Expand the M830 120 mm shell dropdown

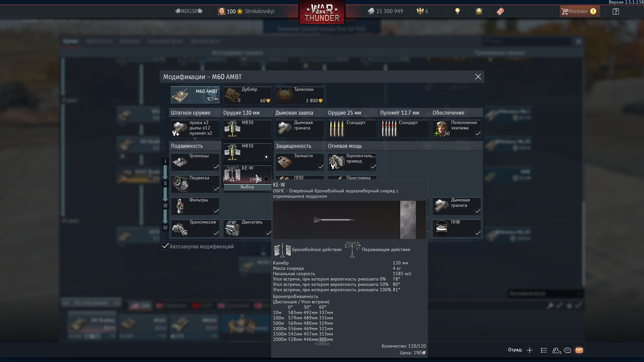pyautogui.click(x=248, y=128)
